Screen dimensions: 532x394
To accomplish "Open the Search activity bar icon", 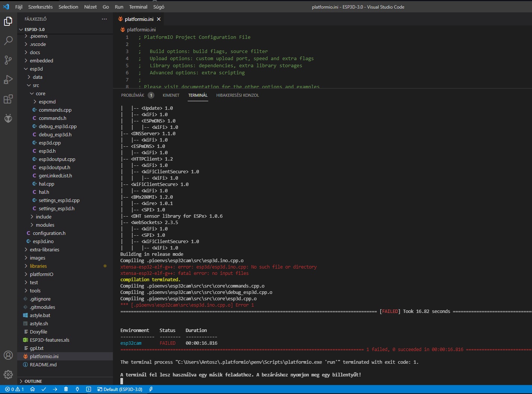I will [x=8, y=41].
